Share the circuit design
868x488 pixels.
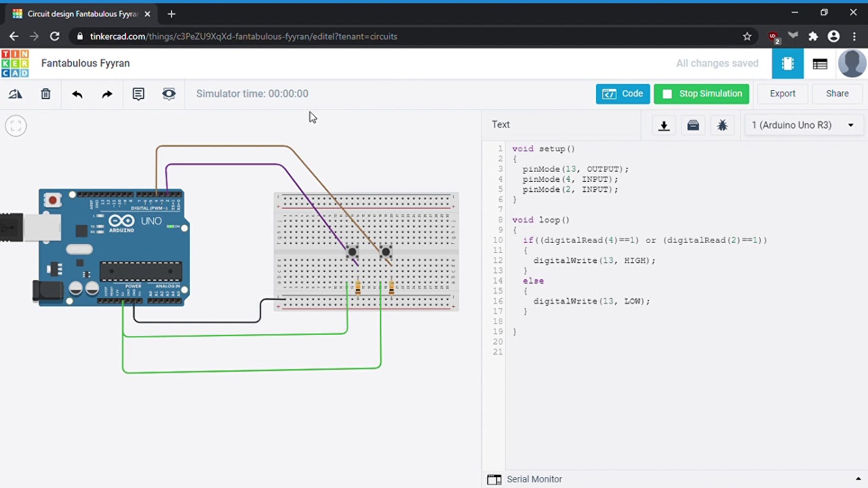837,94
